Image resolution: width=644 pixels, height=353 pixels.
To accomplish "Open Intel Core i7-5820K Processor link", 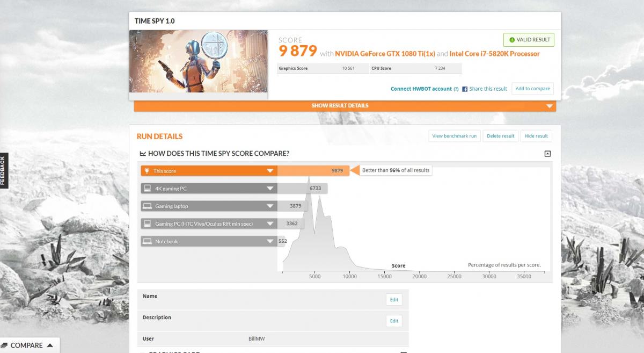I will point(494,54).
